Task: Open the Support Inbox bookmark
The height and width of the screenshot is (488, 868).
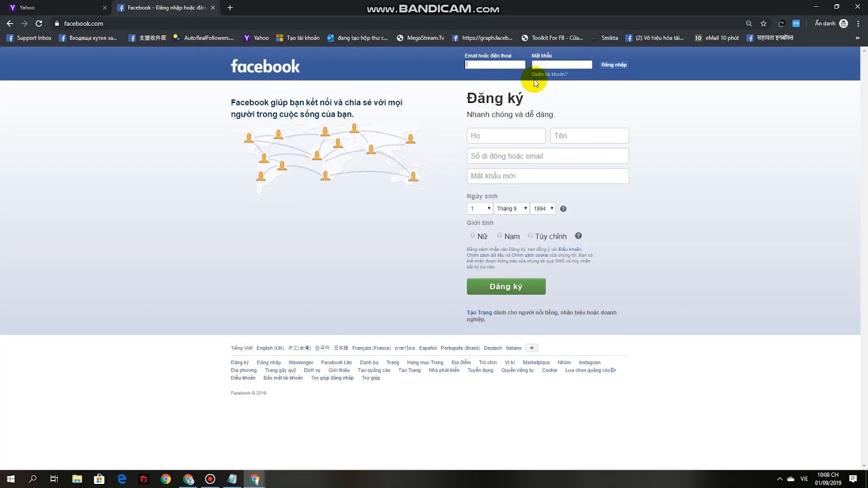Action: tap(29, 38)
